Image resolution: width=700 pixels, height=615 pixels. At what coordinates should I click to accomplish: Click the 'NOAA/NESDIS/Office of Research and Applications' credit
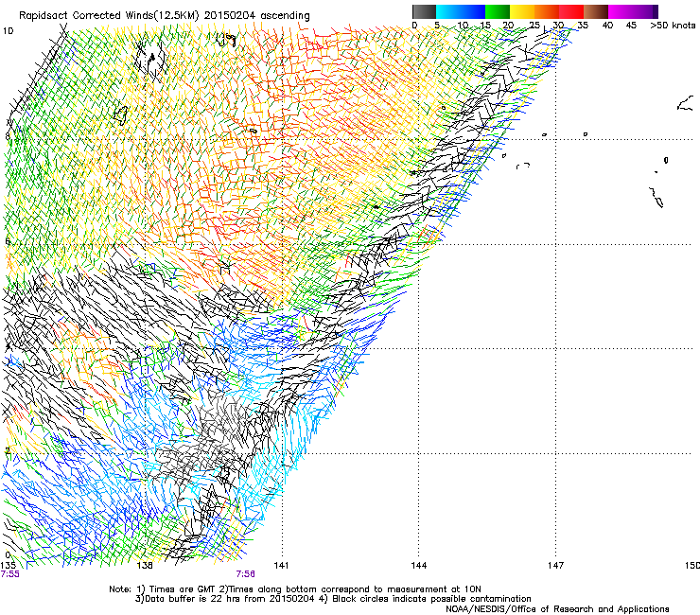coord(557,609)
